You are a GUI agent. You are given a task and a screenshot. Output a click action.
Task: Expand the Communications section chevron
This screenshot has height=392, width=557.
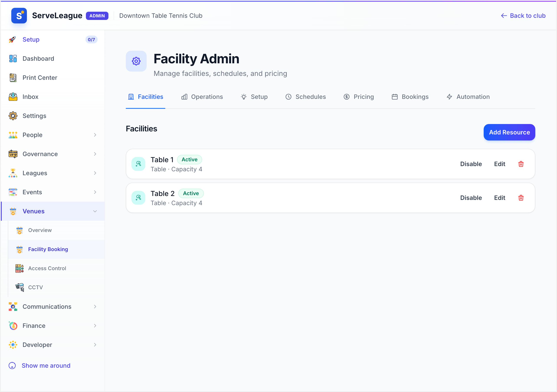[x=95, y=307]
